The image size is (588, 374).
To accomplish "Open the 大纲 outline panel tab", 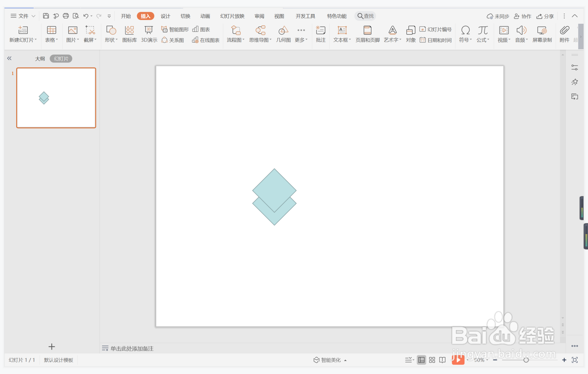I will [40, 59].
